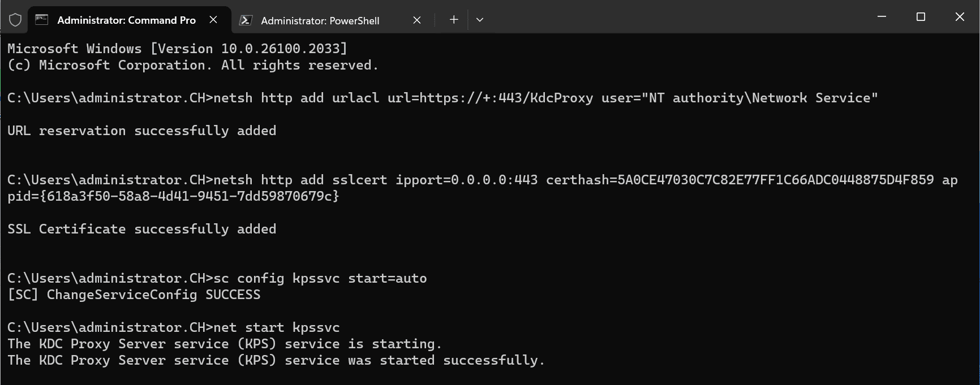Click the 'net start kpssvc' command text
Screen dimensions: 980x385
tap(277, 327)
